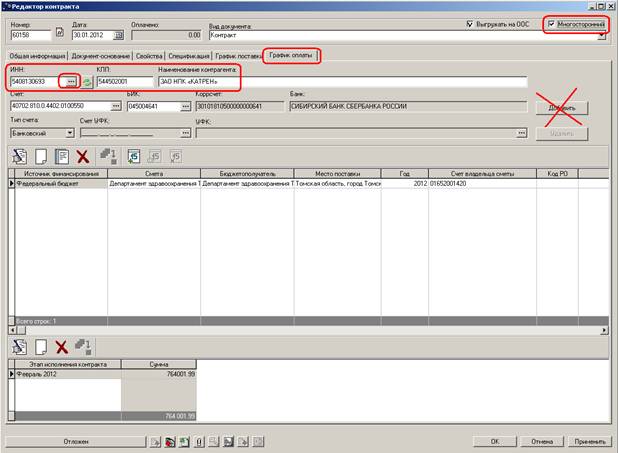Delete the payment stage with red X
Screen dimensions: 618x453
(x=61, y=346)
